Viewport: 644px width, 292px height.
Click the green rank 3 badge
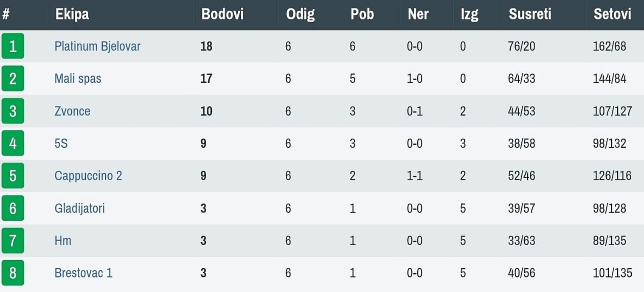pos(13,111)
